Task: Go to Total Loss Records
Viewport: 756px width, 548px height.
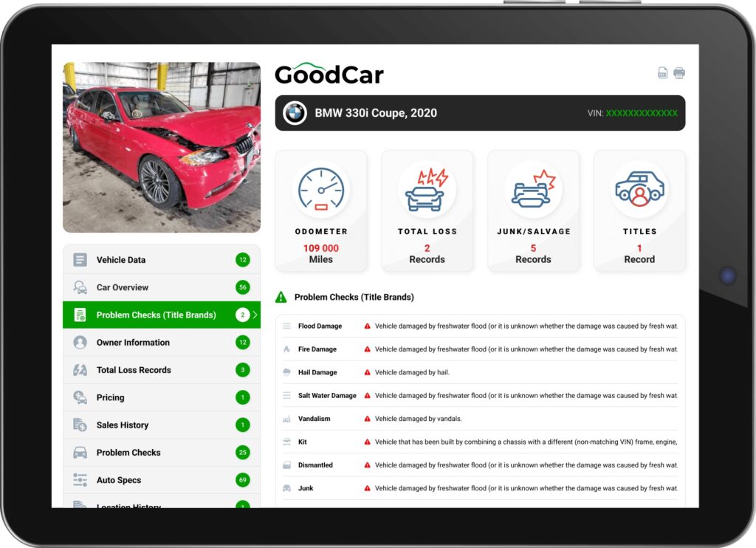Action: tap(134, 370)
